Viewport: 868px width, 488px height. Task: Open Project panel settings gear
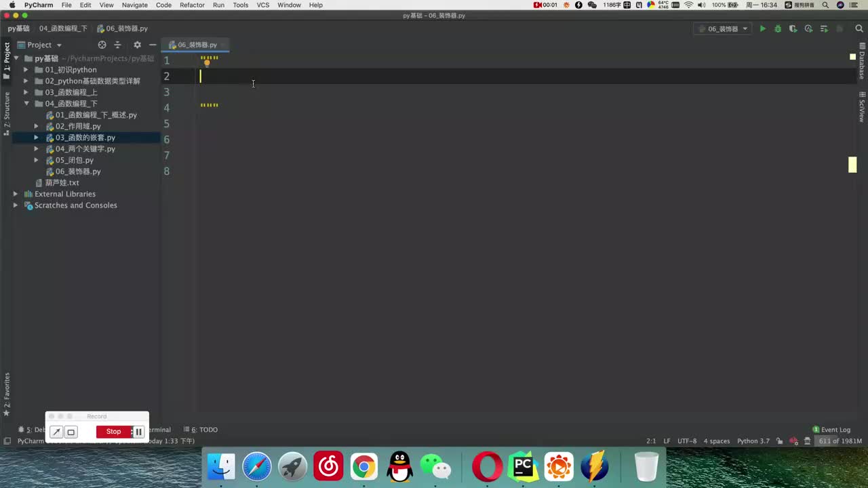tap(137, 45)
